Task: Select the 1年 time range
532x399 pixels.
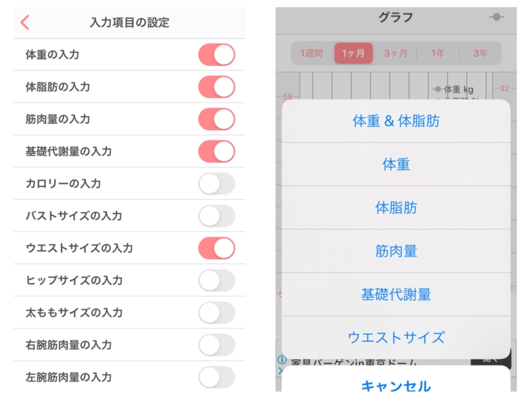Action: (x=438, y=52)
